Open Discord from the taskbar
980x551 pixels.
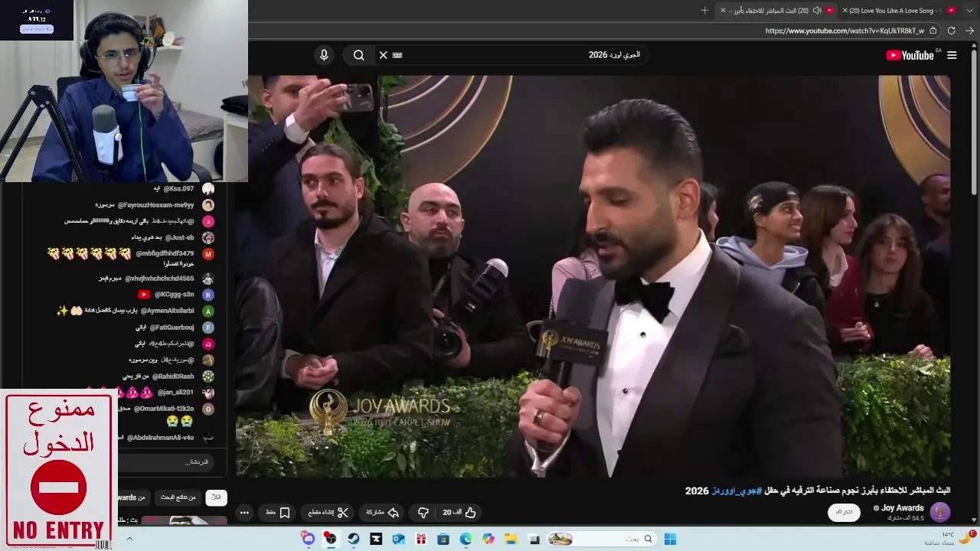[x=309, y=539]
